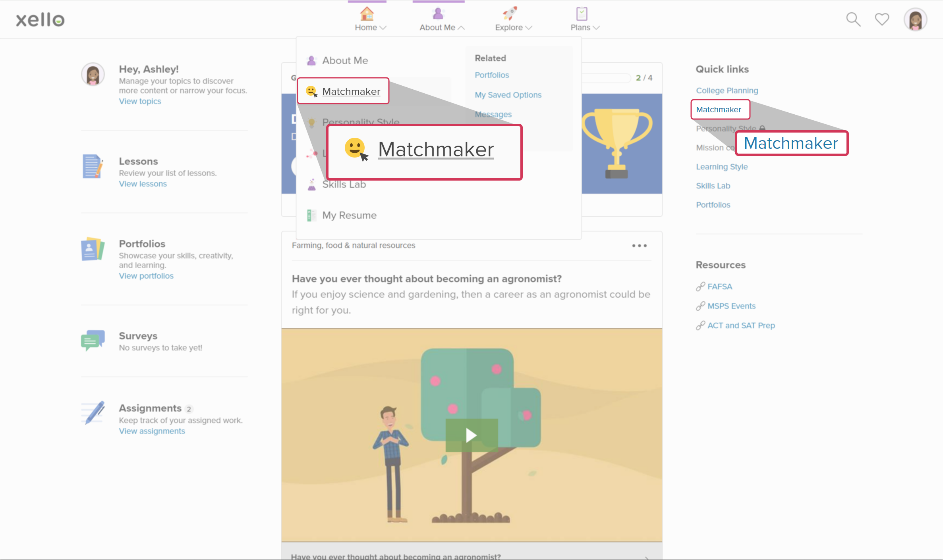Open three-dots menu on agronomist card

(x=640, y=246)
